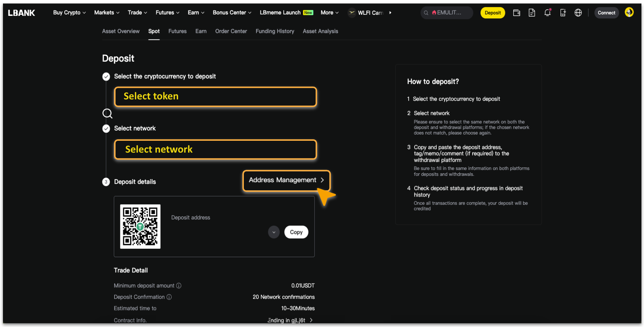The height and width of the screenshot is (327, 644).
Task: Open contract info ending in gjLj6t
Action: point(290,320)
